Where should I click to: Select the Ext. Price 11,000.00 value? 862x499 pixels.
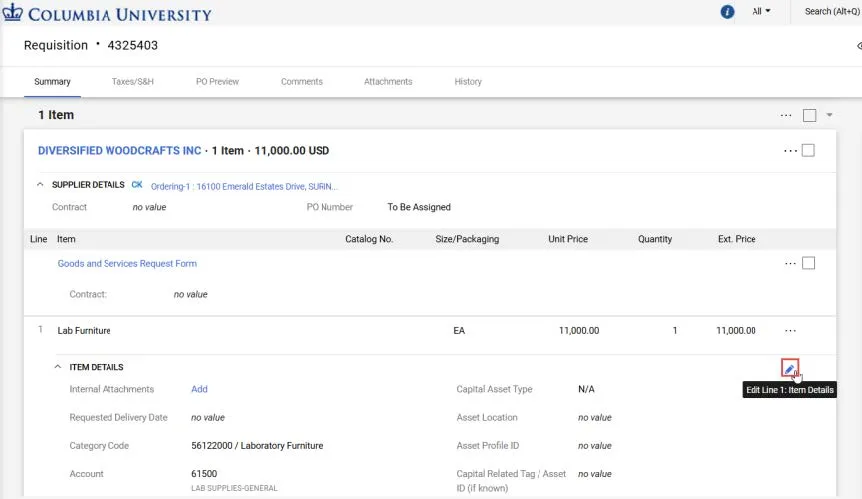pos(736,330)
